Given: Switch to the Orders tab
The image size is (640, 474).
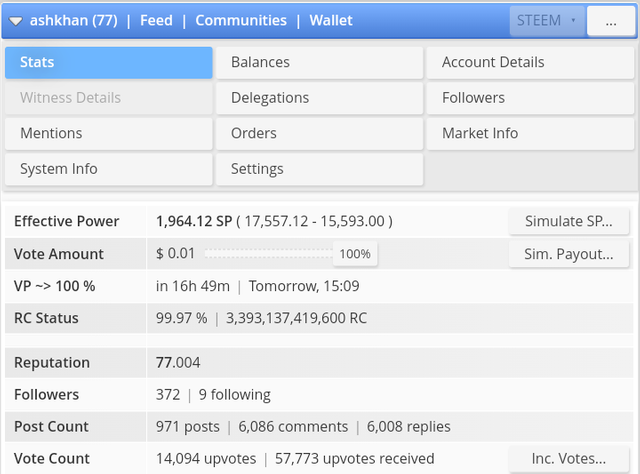Looking at the screenshot, I should (x=319, y=133).
